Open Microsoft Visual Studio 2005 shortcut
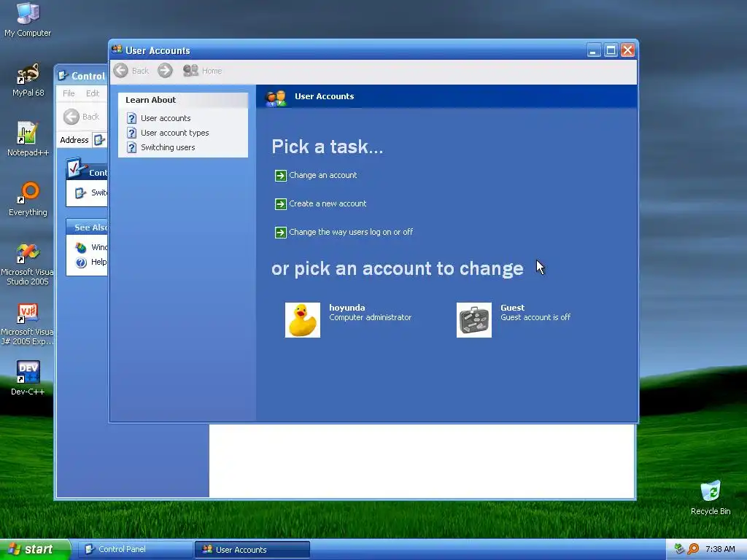 click(28, 264)
